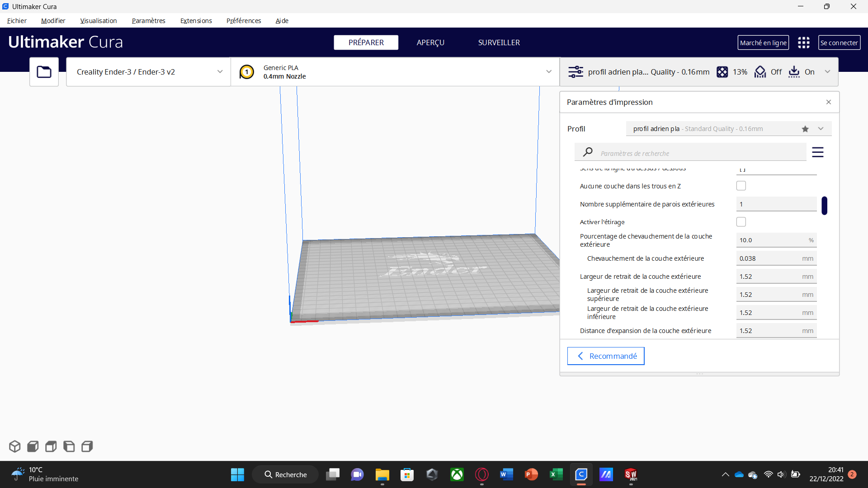Click the 3D isometric view cube icon
The width and height of the screenshot is (868, 488).
[14, 446]
